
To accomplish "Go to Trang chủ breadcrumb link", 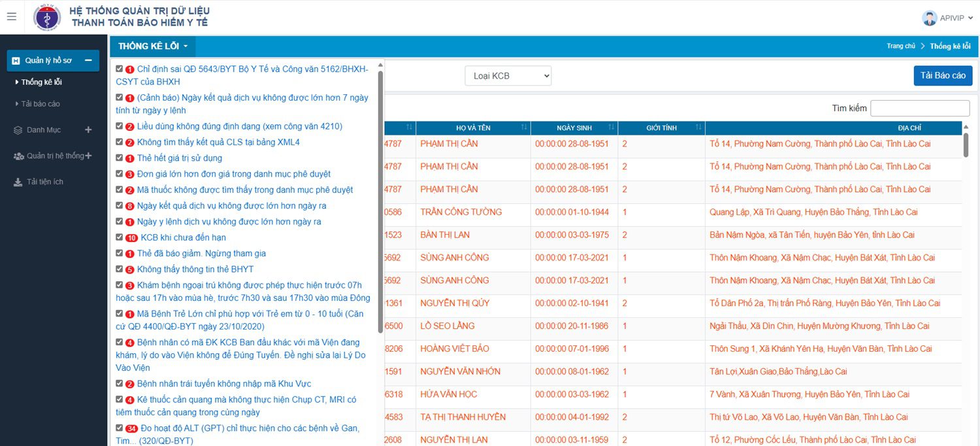I will (900, 46).
